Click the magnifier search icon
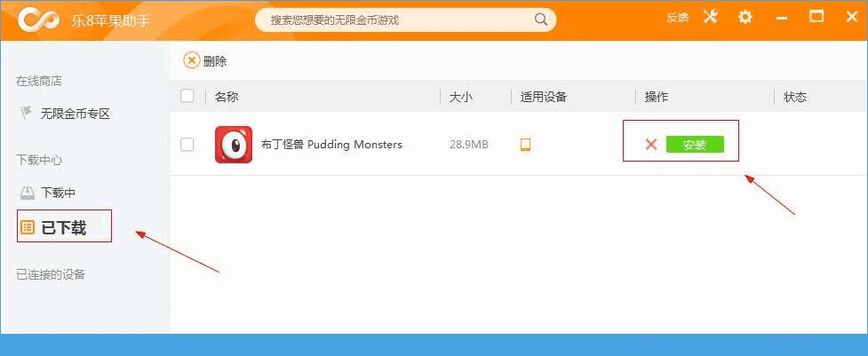The image size is (868, 356). tap(540, 20)
